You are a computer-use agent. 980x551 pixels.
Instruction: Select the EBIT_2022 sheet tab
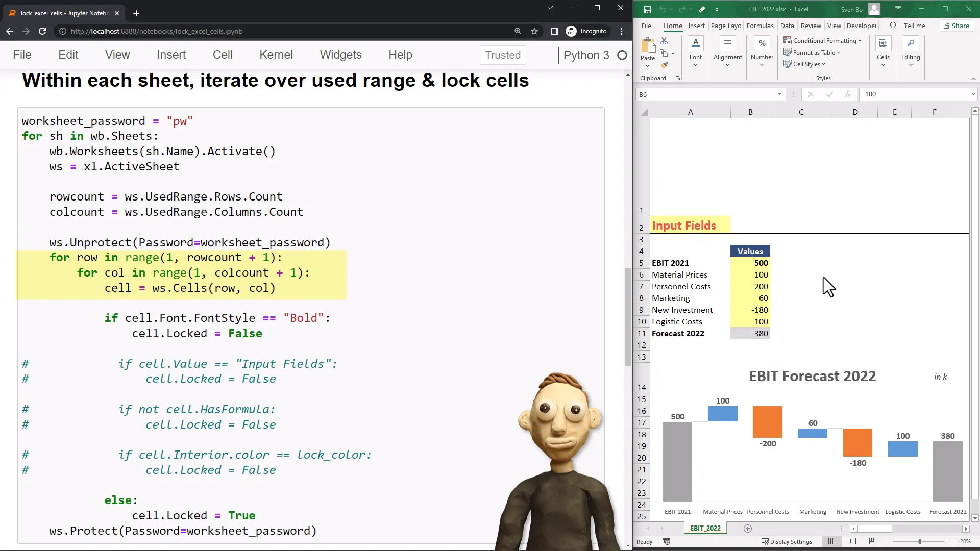click(x=705, y=529)
